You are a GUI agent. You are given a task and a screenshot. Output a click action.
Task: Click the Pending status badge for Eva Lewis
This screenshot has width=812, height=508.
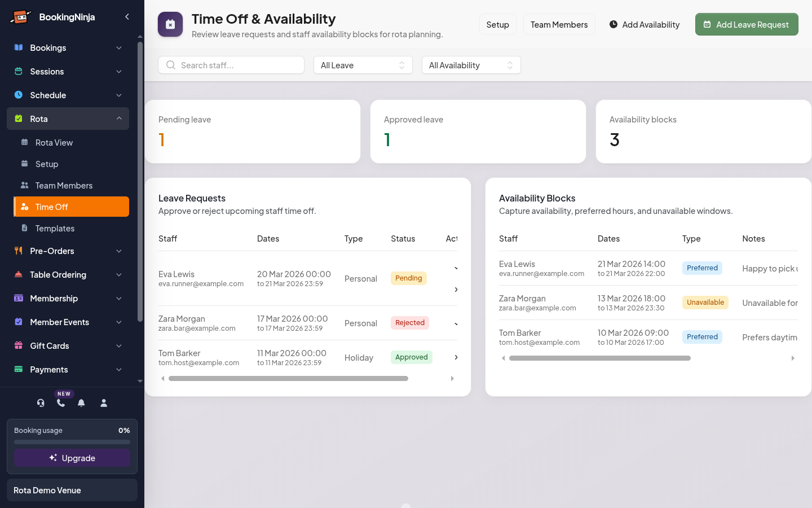(409, 278)
